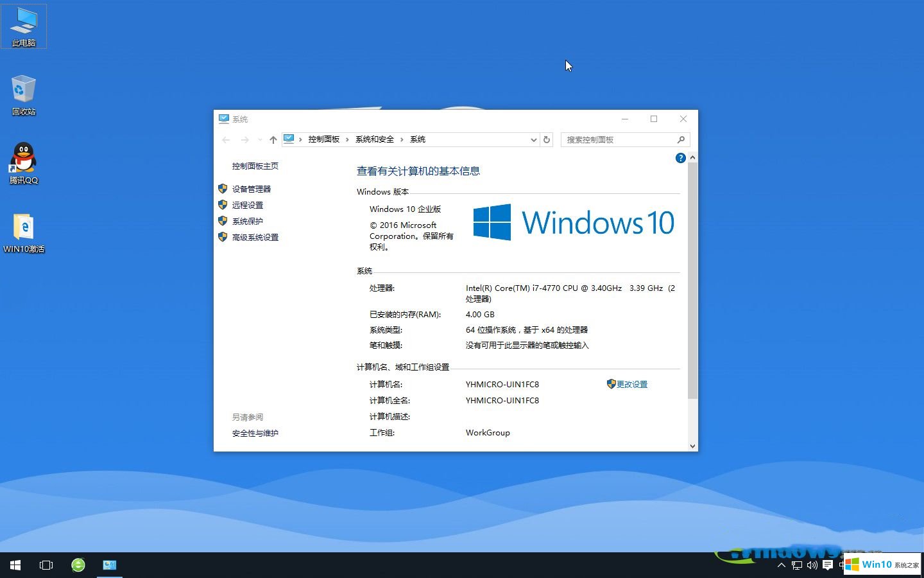Click the shield icon beside 系统保护
The height and width of the screenshot is (578, 924).
tap(223, 221)
